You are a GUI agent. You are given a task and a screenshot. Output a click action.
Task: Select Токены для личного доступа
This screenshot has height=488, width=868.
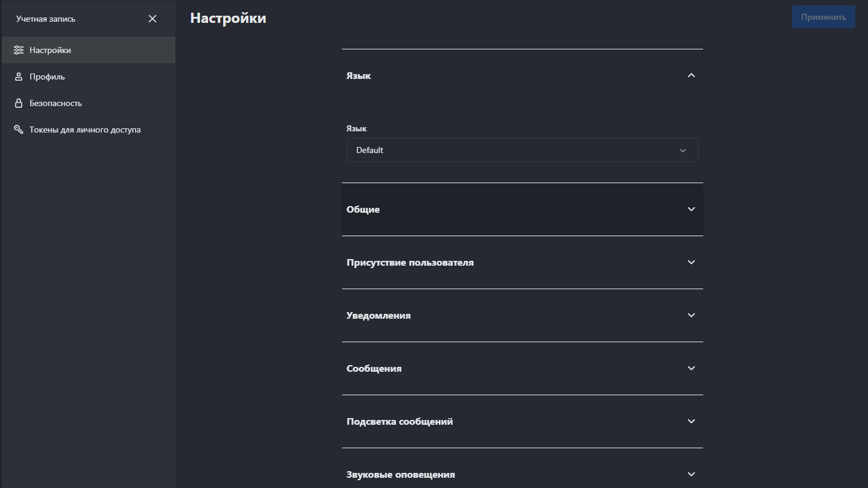(x=85, y=130)
